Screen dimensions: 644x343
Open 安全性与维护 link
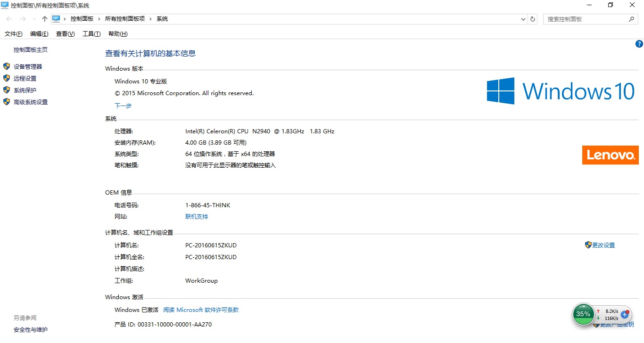click(31, 330)
